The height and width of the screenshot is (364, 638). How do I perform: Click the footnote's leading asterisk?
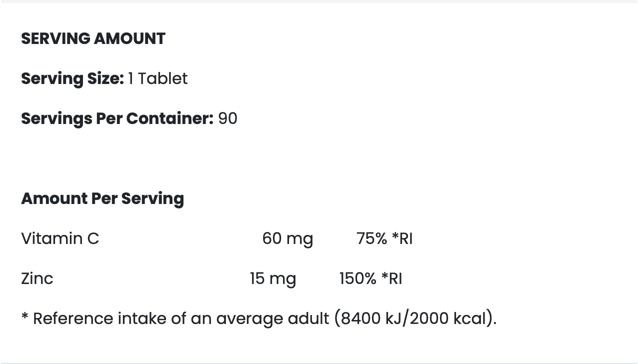pyautogui.click(x=24, y=317)
